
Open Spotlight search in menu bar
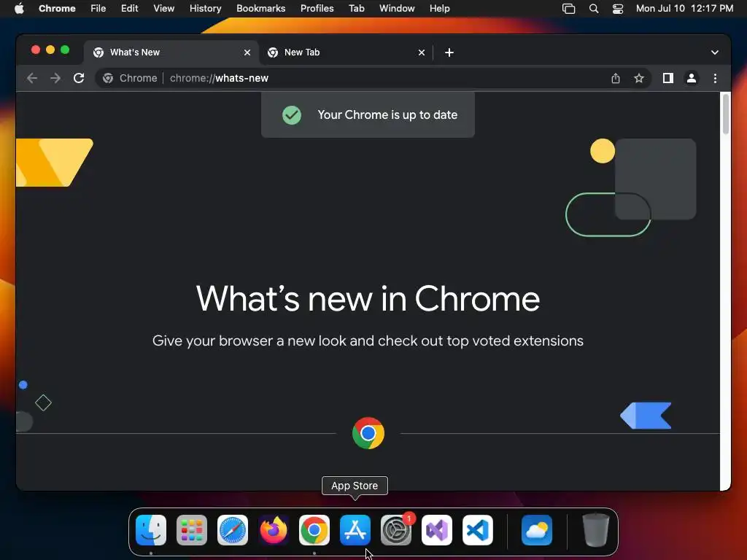pyautogui.click(x=594, y=9)
